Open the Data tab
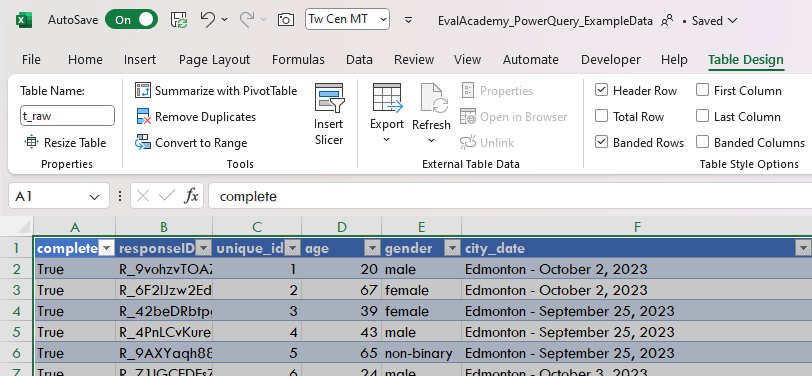Image resolution: width=812 pixels, height=376 pixels. (x=359, y=60)
